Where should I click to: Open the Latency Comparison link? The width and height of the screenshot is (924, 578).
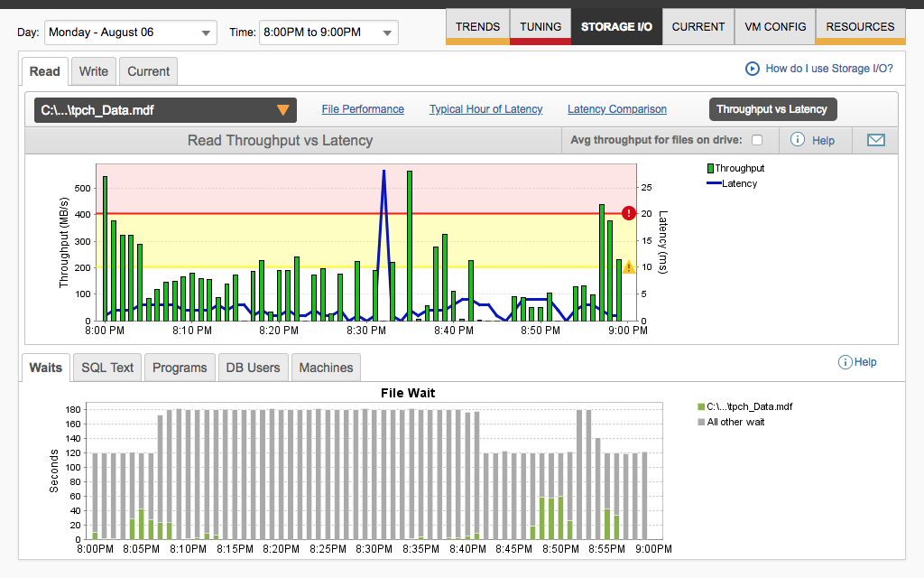617,109
